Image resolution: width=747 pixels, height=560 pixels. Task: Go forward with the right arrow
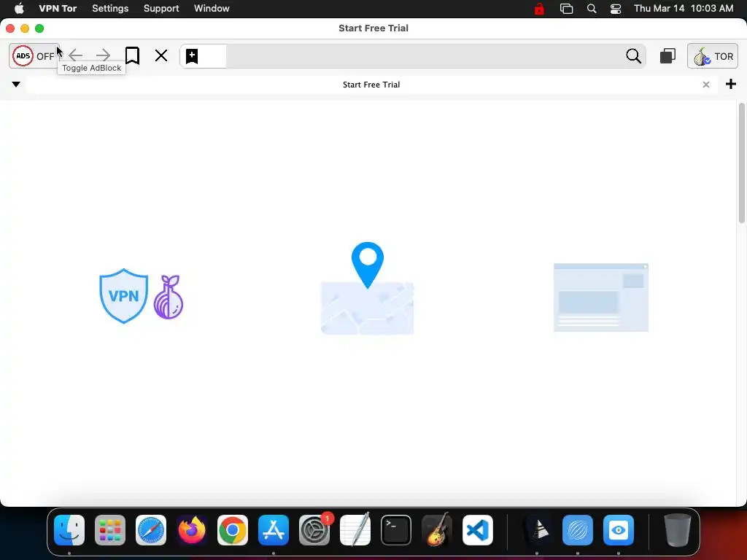coord(103,55)
